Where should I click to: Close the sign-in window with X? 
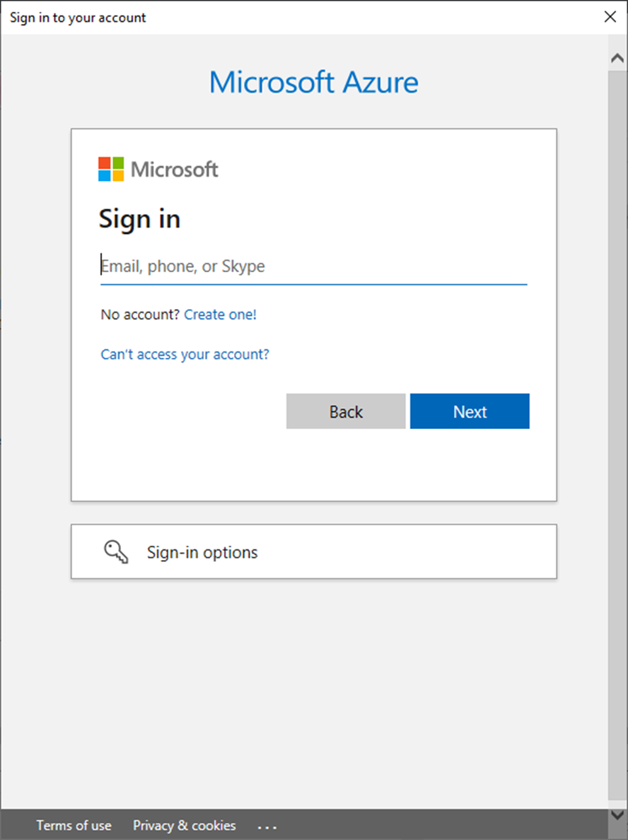(x=610, y=17)
